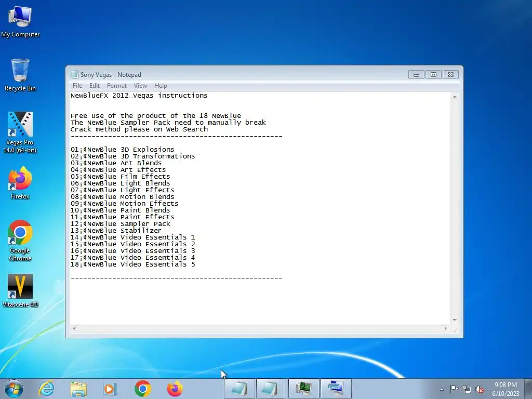532x399 pixels.
Task: Minimize the Notepad window
Action: (416, 74)
